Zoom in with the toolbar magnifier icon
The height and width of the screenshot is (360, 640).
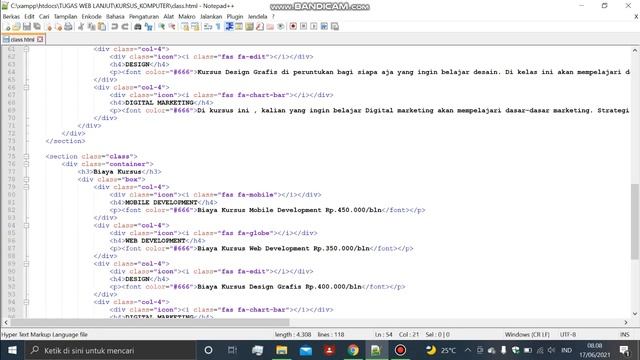pos(162,27)
